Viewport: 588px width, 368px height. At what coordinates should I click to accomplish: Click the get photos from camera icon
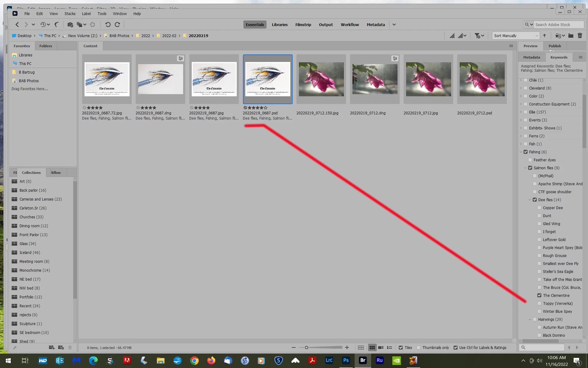click(x=70, y=25)
